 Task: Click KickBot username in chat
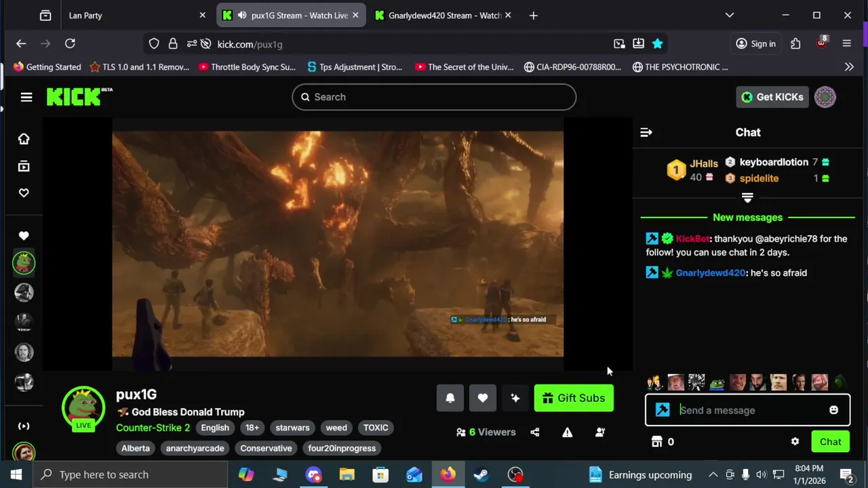pyautogui.click(x=692, y=239)
